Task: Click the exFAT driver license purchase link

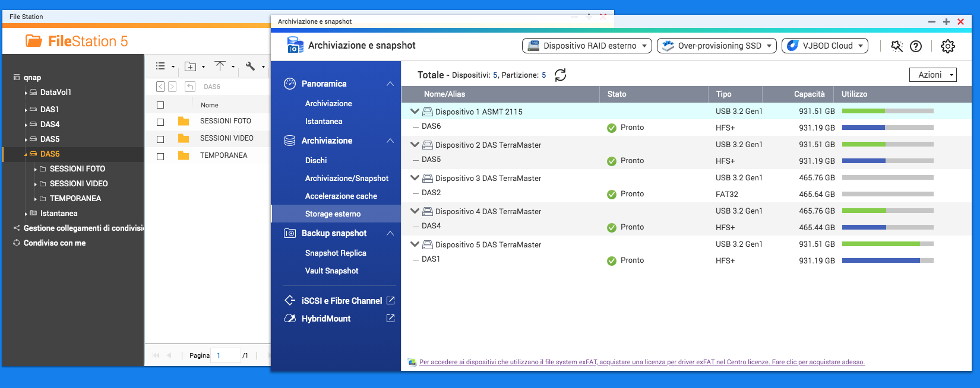Action: point(641,362)
